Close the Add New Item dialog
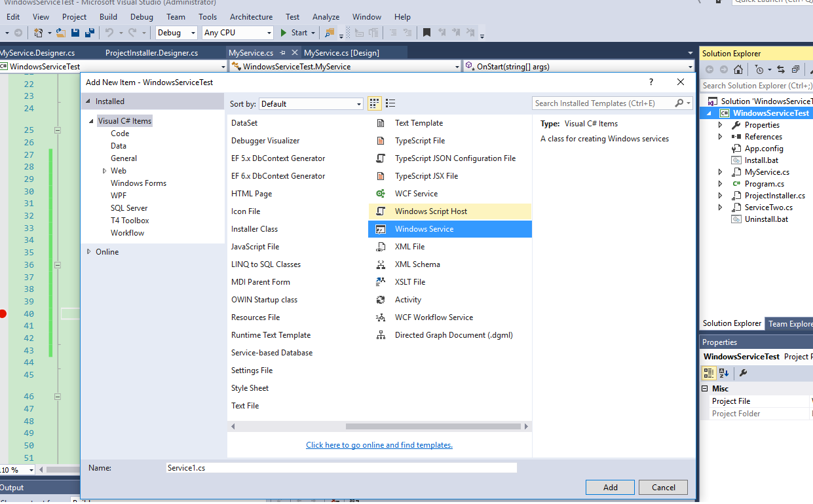813x504 pixels. [x=681, y=82]
